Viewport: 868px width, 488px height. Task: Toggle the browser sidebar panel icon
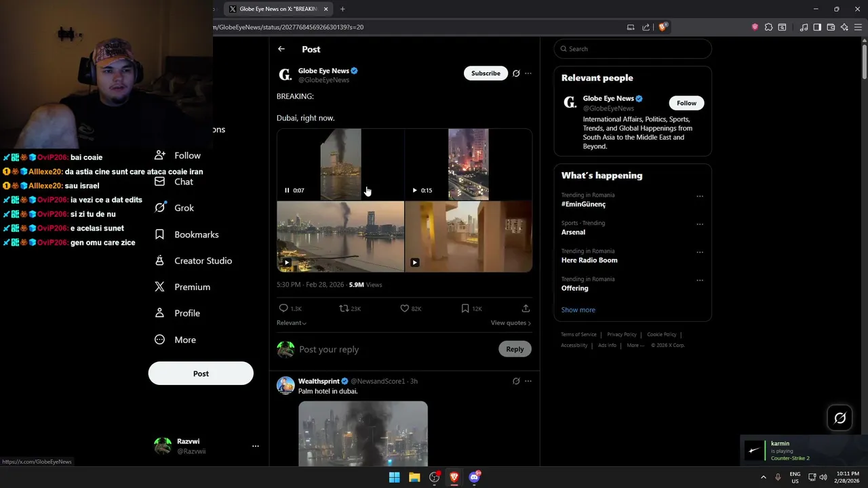817,27
